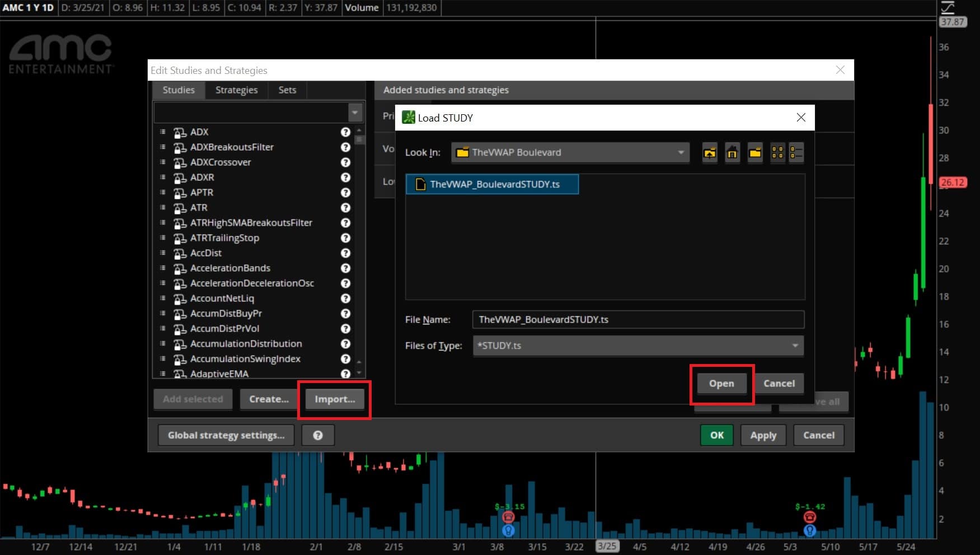
Task: Show help for the ADXR study
Action: pos(345,178)
